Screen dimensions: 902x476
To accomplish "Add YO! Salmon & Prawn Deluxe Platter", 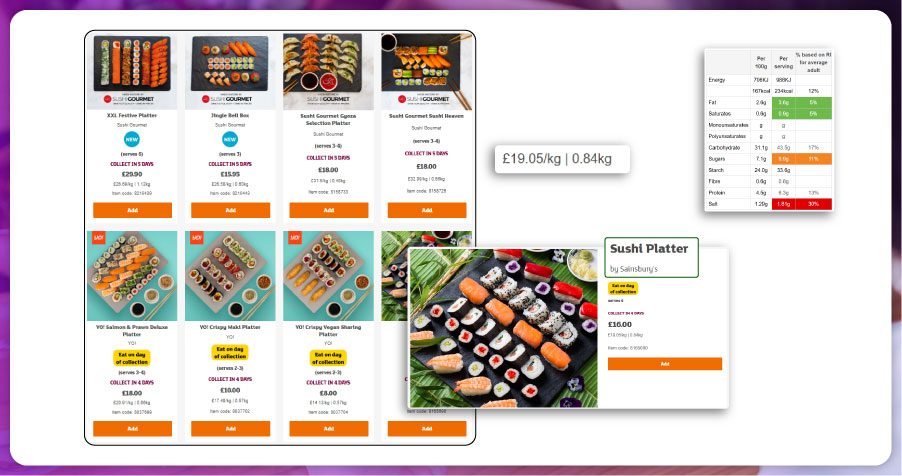I will (x=132, y=428).
